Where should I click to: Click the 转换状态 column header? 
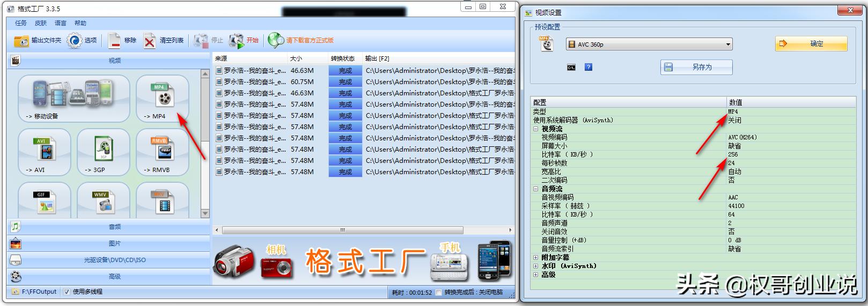[x=345, y=58]
